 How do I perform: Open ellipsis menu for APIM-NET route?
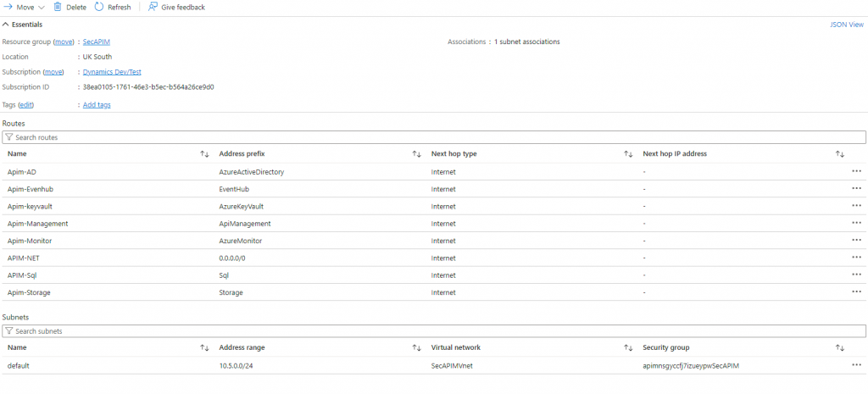tap(856, 258)
